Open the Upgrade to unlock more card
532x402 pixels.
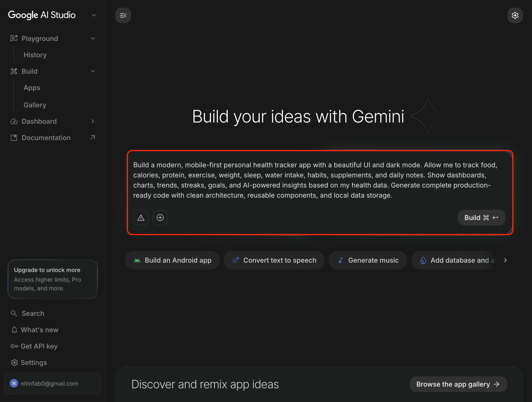pos(53,279)
